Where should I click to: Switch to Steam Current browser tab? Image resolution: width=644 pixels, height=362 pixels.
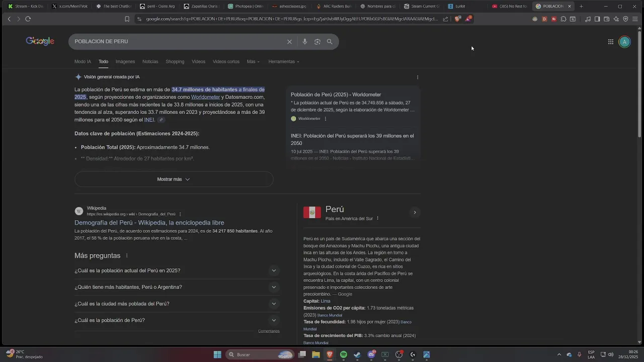point(422,7)
